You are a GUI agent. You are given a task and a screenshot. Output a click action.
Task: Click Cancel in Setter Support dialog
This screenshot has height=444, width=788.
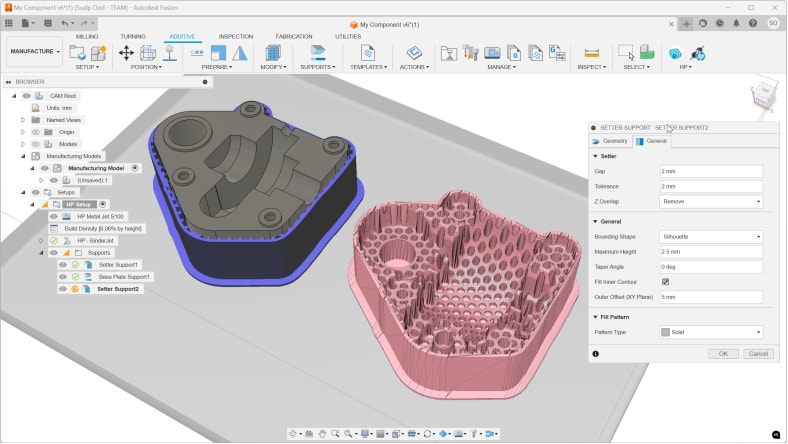click(758, 353)
